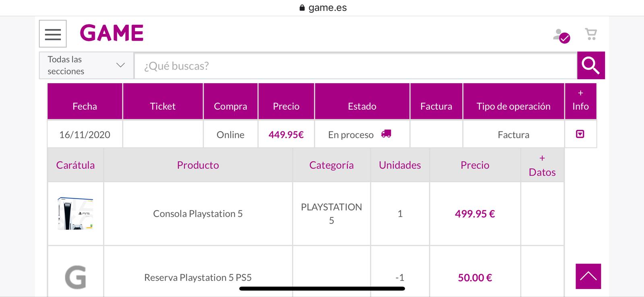Click the delivery truck status icon
This screenshot has height=297, width=644.
386,134
